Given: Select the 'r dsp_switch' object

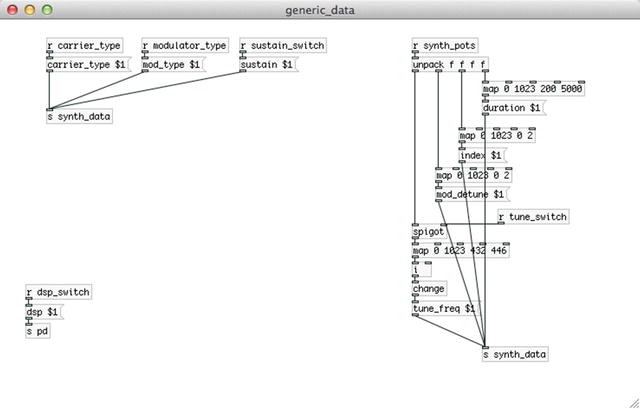Looking at the screenshot, I should 58,292.
